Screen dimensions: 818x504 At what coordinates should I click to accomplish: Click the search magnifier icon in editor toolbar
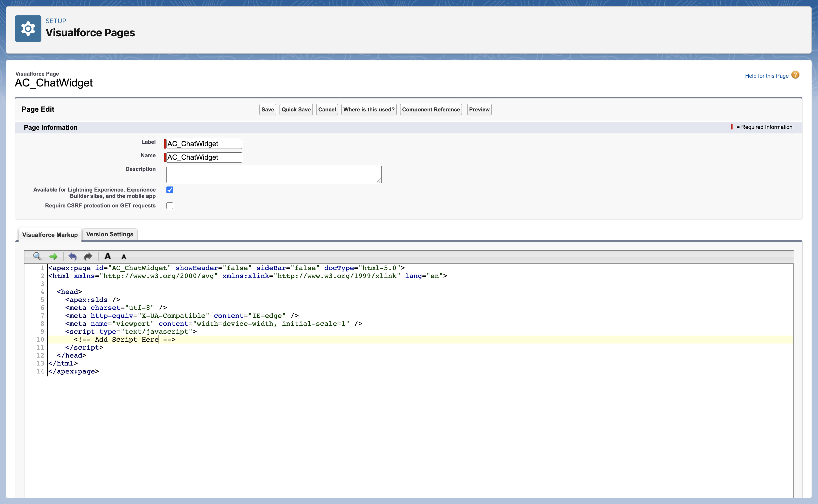(37, 256)
